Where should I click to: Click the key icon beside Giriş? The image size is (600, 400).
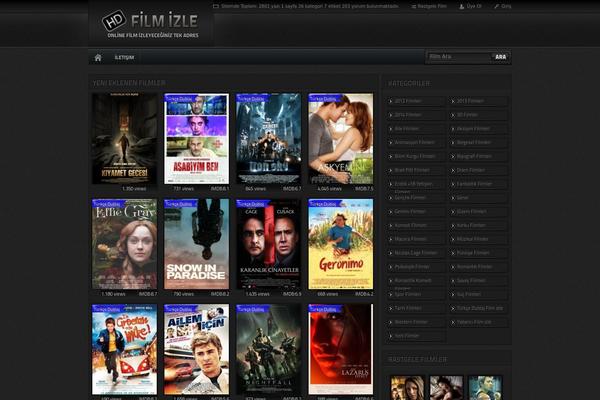pos(497,7)
